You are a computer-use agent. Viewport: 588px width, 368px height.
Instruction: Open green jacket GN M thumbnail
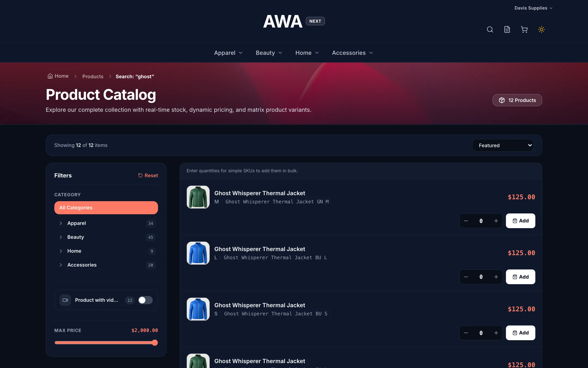pos(198,197)
